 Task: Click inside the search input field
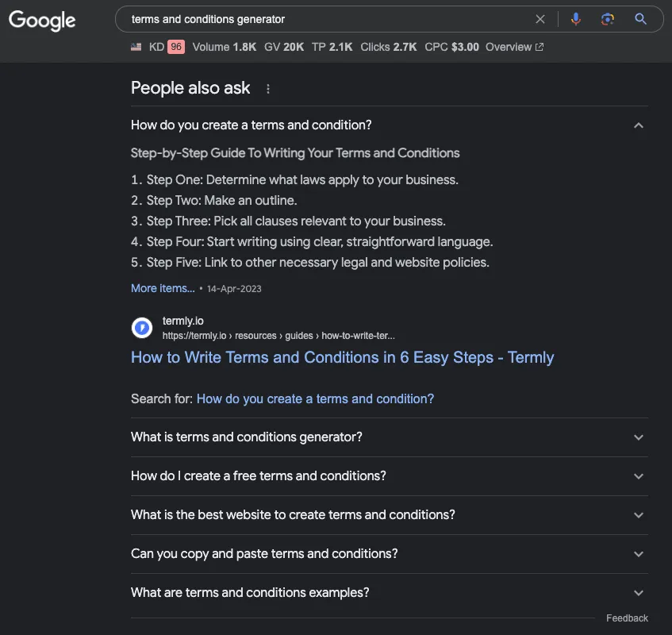point(317,19)
